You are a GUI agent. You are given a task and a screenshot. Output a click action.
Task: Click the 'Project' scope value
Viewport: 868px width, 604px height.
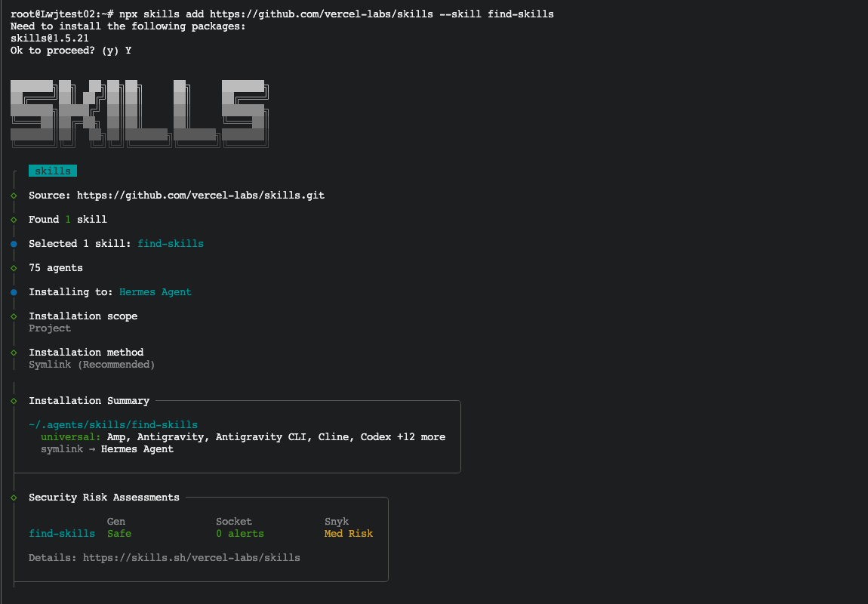[50, 328]
